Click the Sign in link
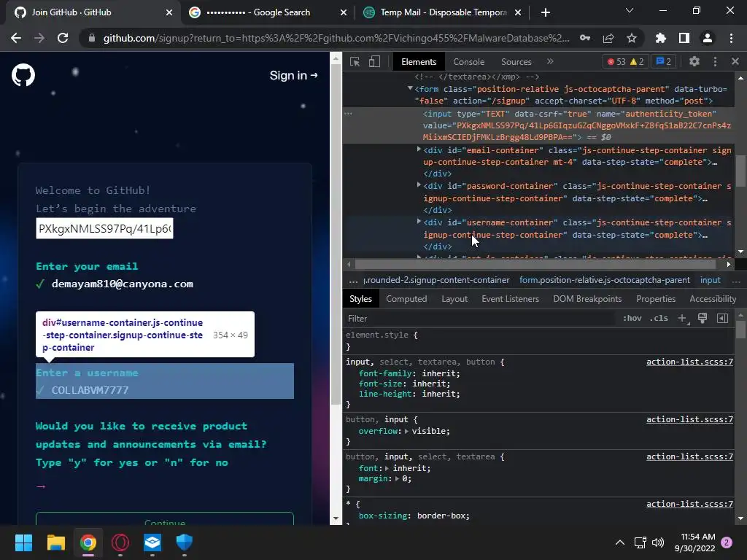747x560 pixels. coord(293,75)
